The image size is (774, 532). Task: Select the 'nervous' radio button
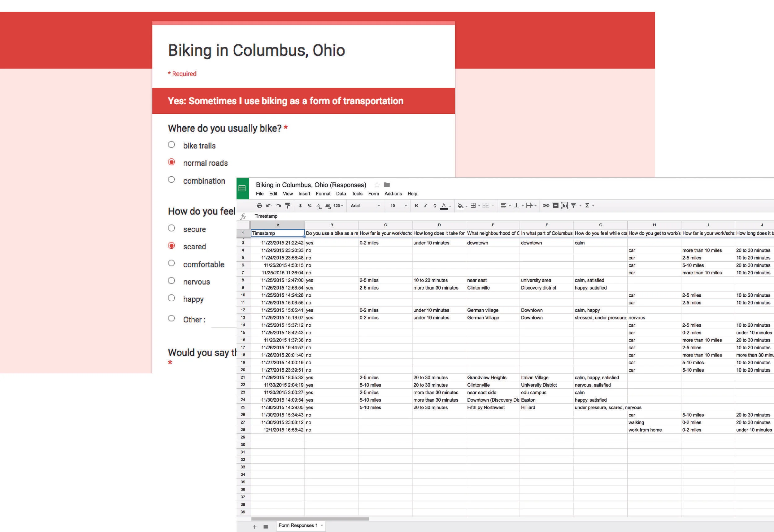click(172, 281)
